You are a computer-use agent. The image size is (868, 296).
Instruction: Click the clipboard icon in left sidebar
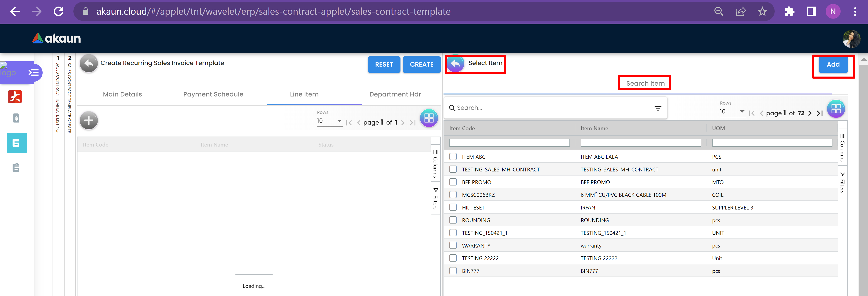click(x=16, y=167)
